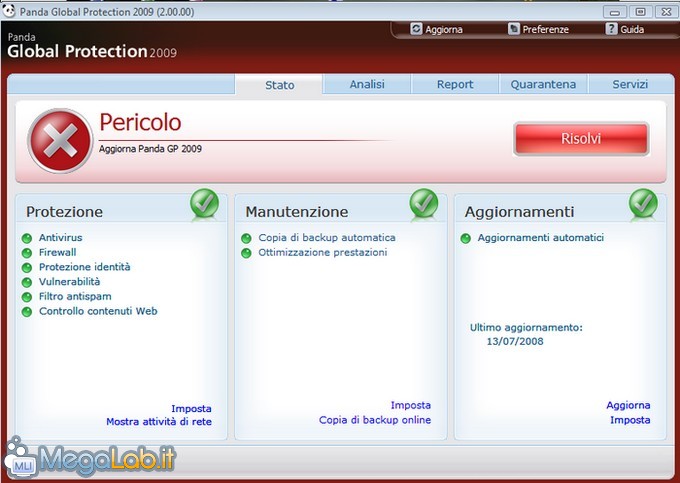Screen dimensions: 680x483
Task: Switch to the Analisi tab
Action: point(367,85)
